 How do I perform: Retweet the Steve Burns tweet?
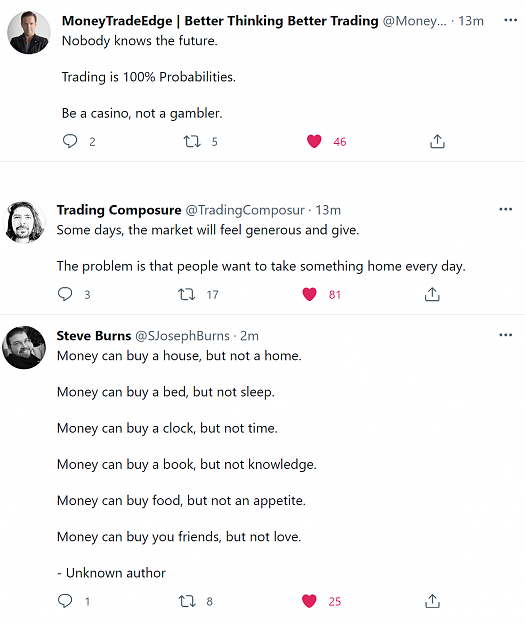pos(187,601)
